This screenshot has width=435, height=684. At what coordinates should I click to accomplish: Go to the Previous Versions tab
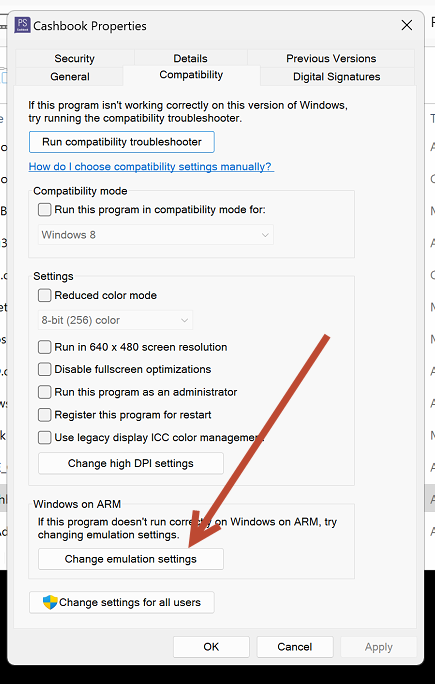(x=331, y=58)
